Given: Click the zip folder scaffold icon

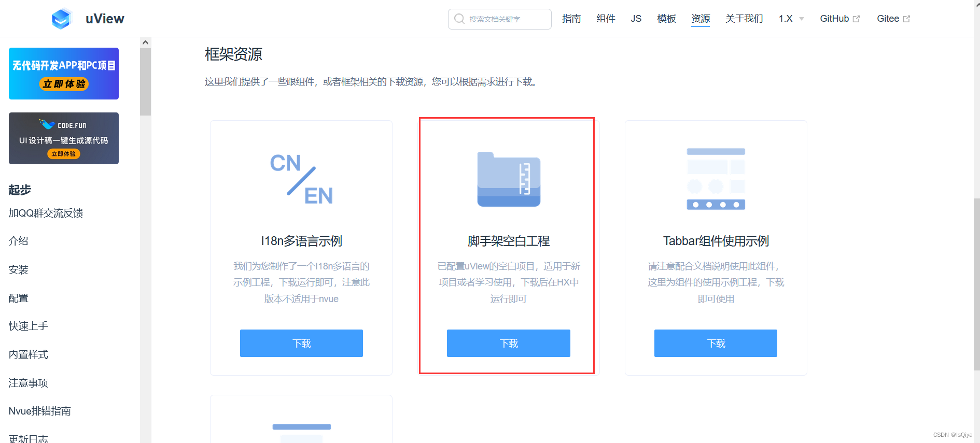Looking at the screenshot, I should click(509, 179).
